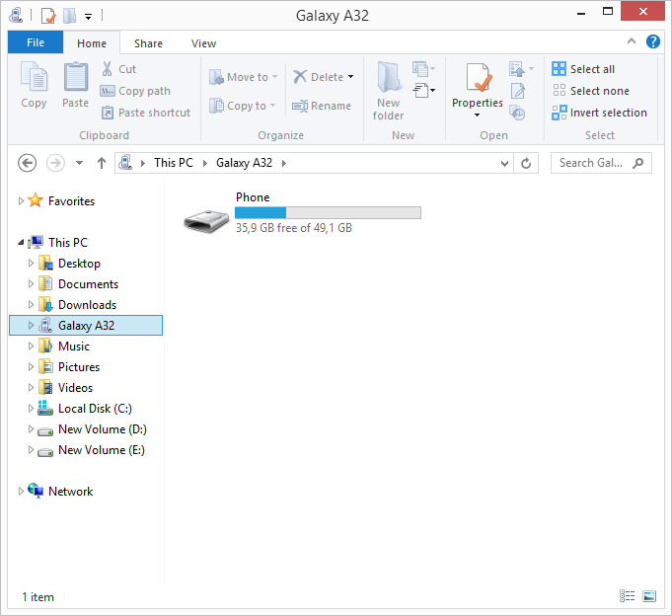Open the Share ribbon tab
Image resolution: width=672 pixels, height=616 pixels.
tap(149, 43)
